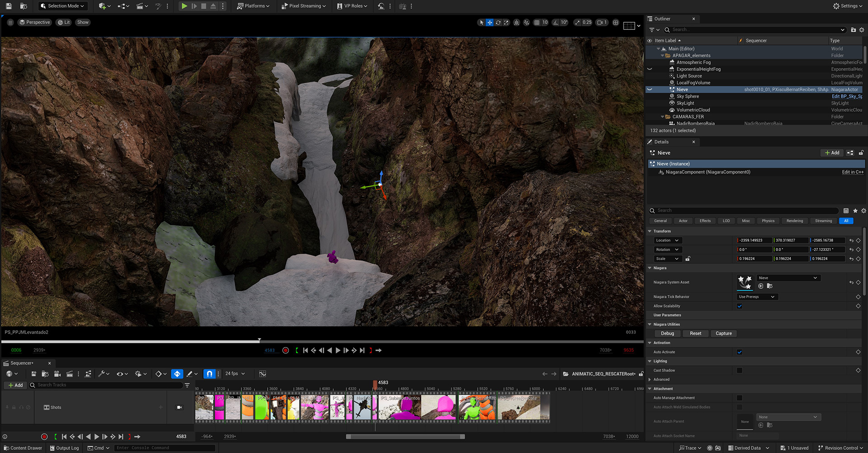
Task: Open the Show menu in the viewport
Action: 83,22
